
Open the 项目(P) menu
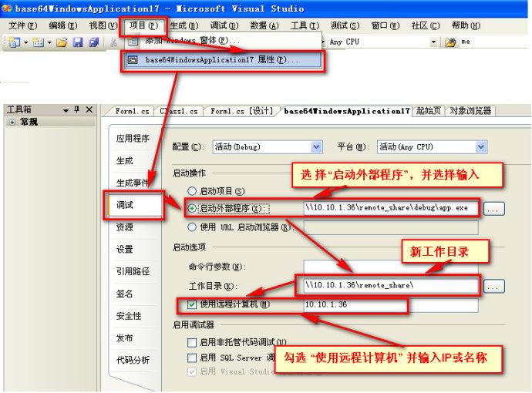click(143, 25)
